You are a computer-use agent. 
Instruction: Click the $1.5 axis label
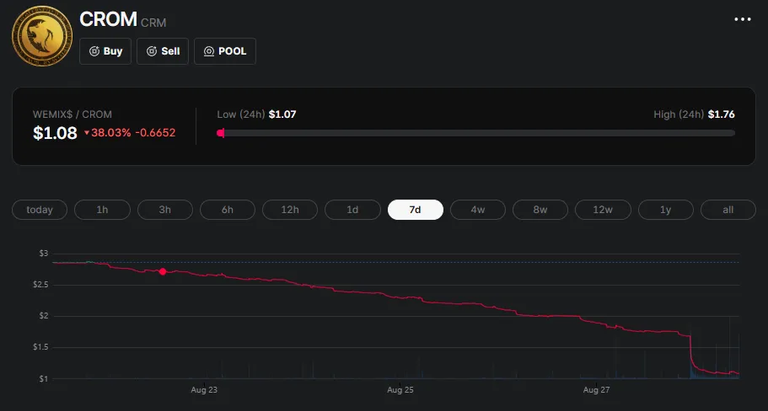(x=41, y=347)
